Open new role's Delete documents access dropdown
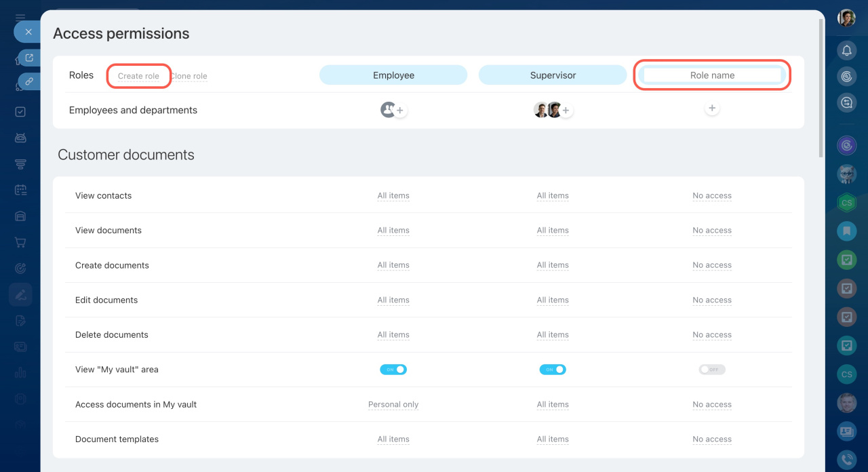Image resolution: width=868 pixels, height=472 pixels. point(712,335)
